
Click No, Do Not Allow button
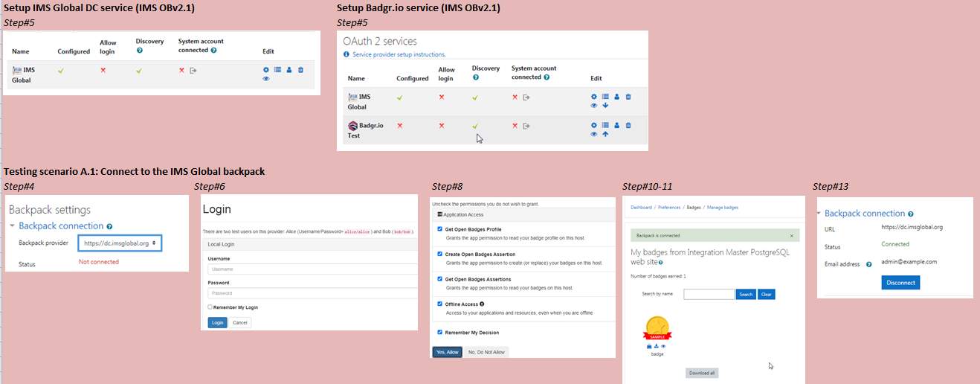click(487, 352)
